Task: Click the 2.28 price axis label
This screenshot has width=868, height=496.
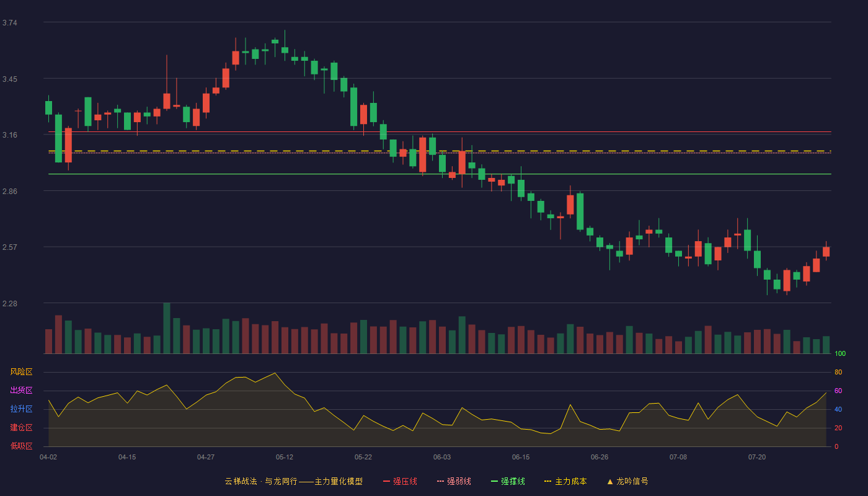Action: 9,304
